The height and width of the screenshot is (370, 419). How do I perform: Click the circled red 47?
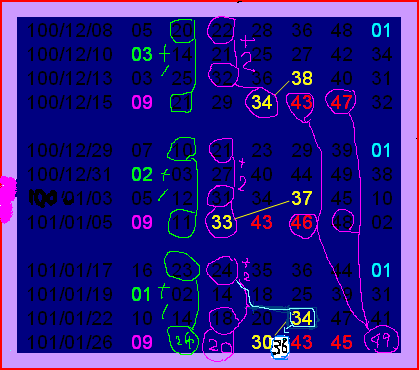click(341, 102)
